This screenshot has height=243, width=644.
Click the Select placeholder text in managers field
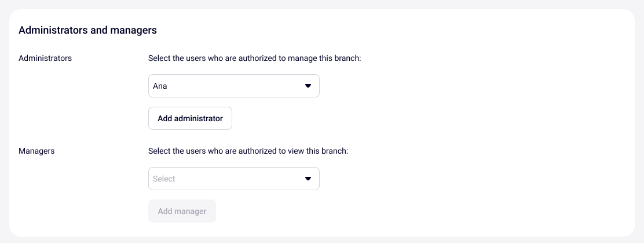pyautogui.click(x=164, y=179)
